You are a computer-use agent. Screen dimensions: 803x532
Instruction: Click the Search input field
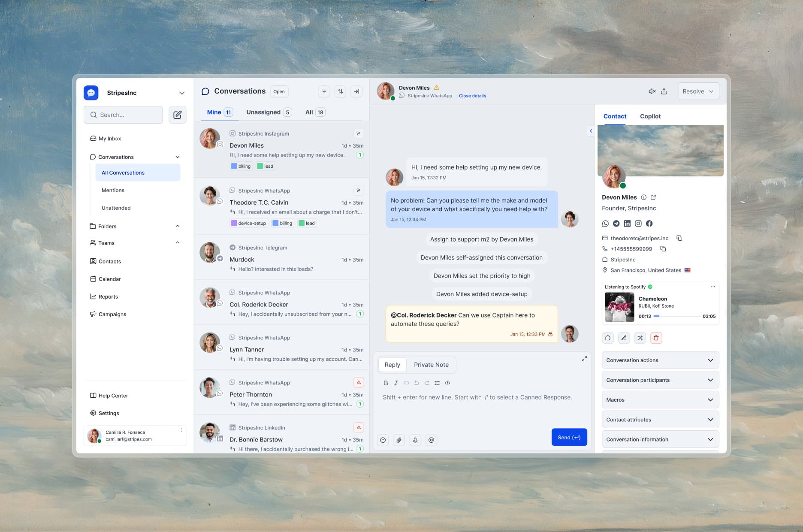coord(123,115)
